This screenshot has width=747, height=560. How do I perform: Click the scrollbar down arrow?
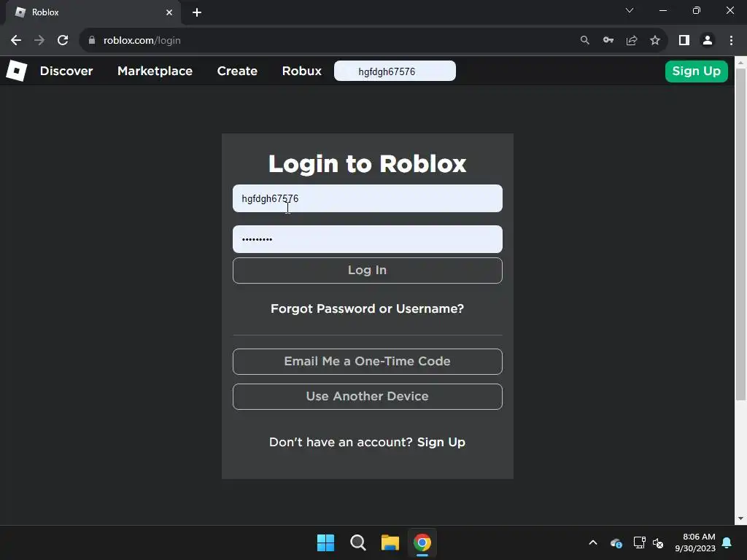(x=740, y=518)
